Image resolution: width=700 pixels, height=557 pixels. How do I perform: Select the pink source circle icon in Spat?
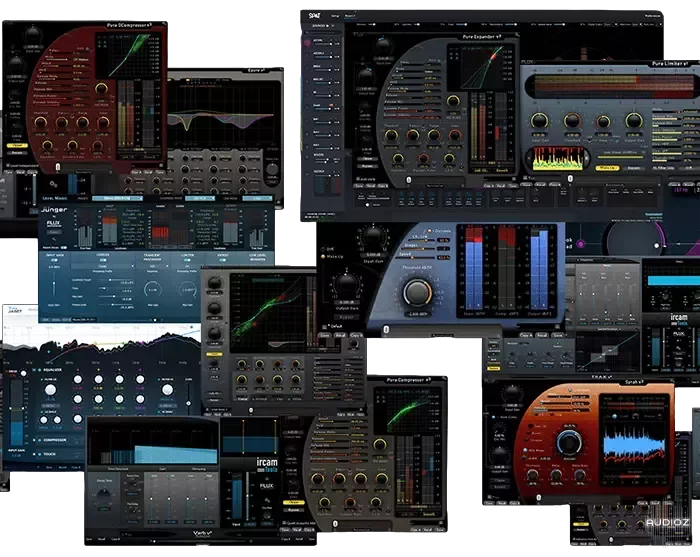308,43
